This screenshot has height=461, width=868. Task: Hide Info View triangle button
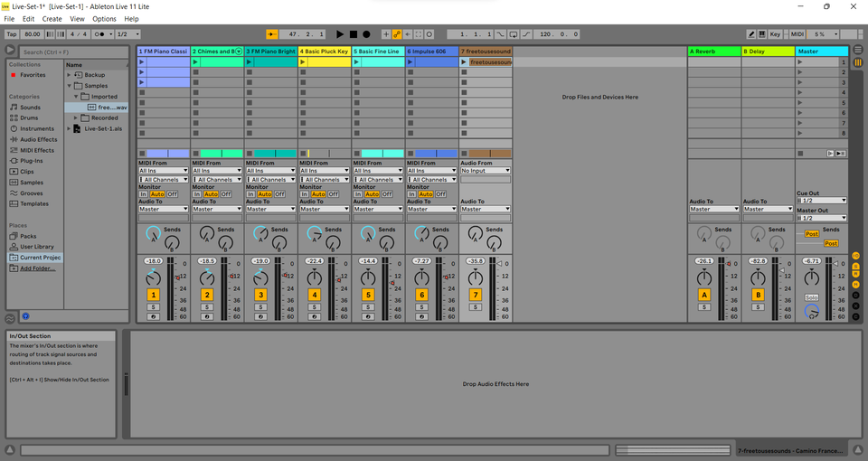[x=10, y=450]
